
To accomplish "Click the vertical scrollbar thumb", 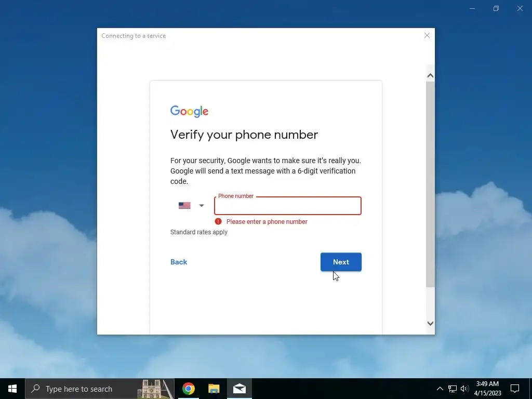I will click(x=430, y=184).
